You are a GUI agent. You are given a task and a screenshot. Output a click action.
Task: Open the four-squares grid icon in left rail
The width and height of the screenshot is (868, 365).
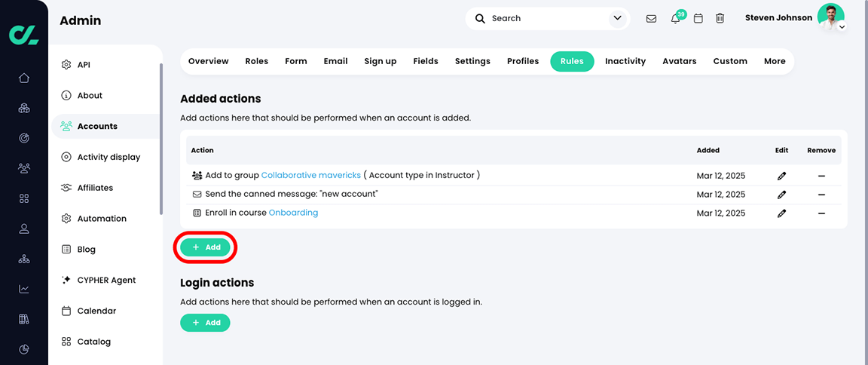tap(24, 198)
